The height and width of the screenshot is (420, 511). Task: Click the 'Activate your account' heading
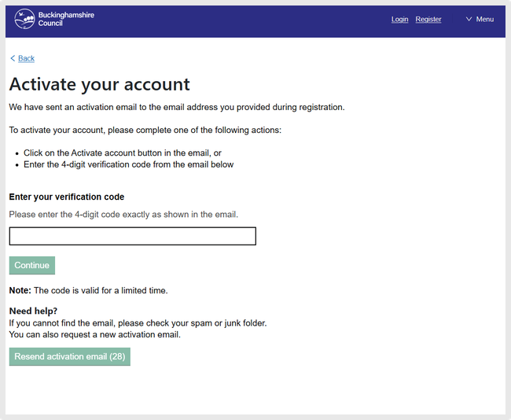coord(100,84)
